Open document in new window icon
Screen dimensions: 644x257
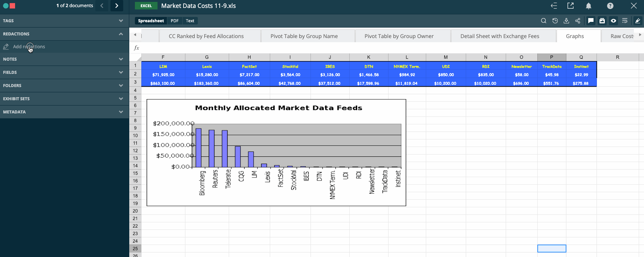[571, 6]
